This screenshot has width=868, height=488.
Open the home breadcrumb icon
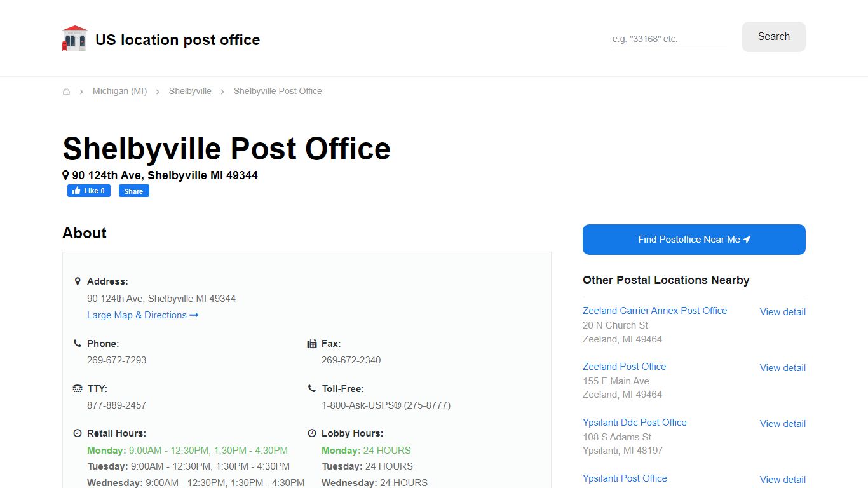click(66, 91)
